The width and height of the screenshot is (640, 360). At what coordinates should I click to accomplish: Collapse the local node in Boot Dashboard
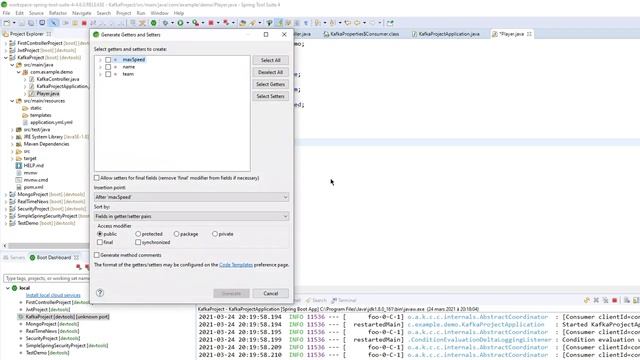7,288
